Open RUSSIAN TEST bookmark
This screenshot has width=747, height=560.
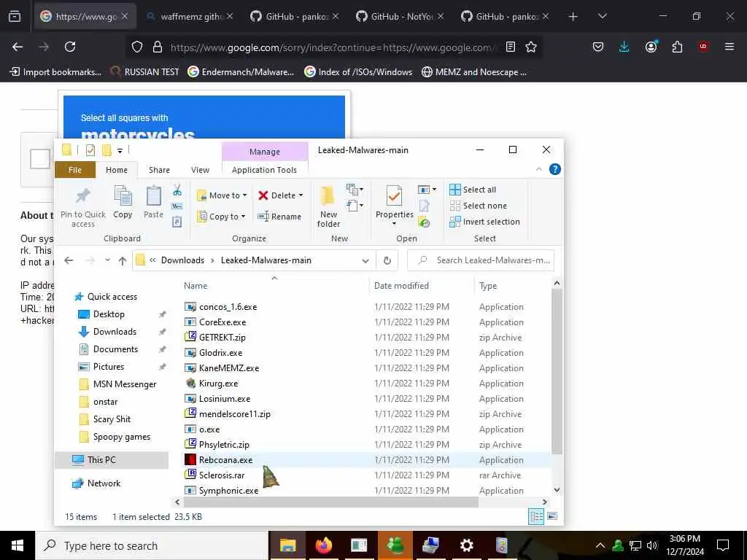pyautogui.click(x=145, y=72)
